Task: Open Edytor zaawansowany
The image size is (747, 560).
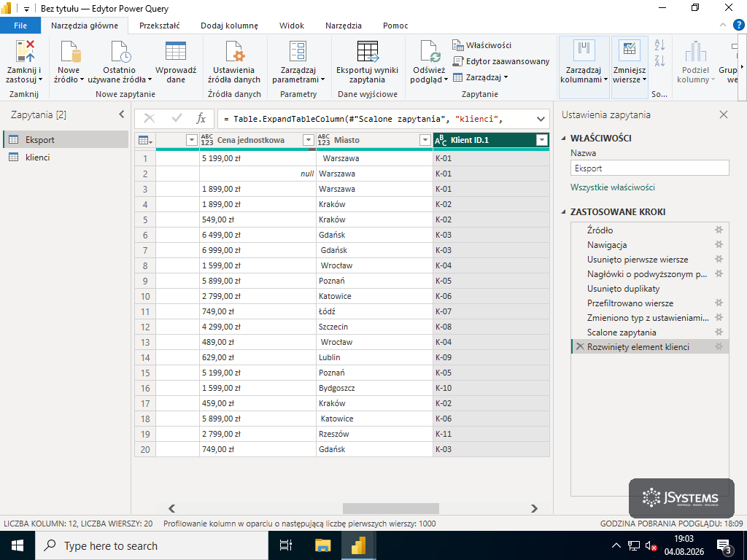Action: [500, 61]
